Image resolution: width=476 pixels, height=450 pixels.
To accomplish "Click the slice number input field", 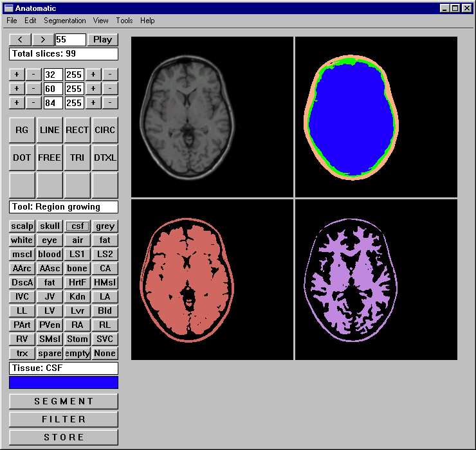I will pos(70,40).
